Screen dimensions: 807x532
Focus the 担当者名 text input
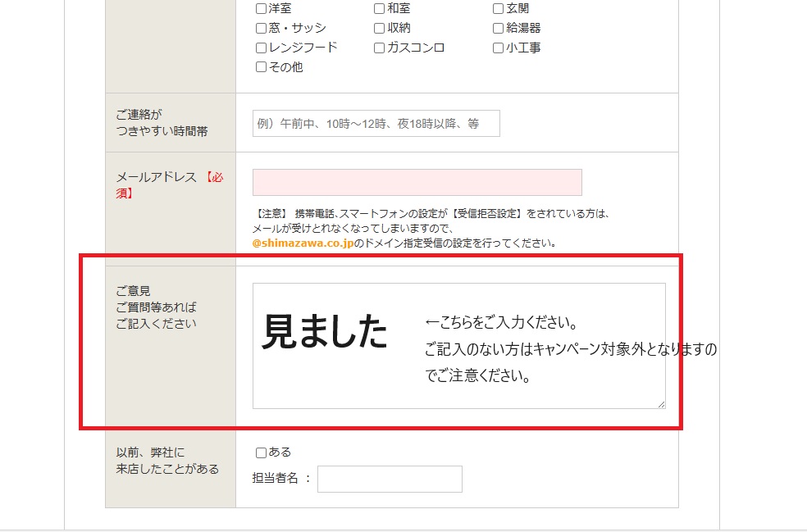click(390, 480)
